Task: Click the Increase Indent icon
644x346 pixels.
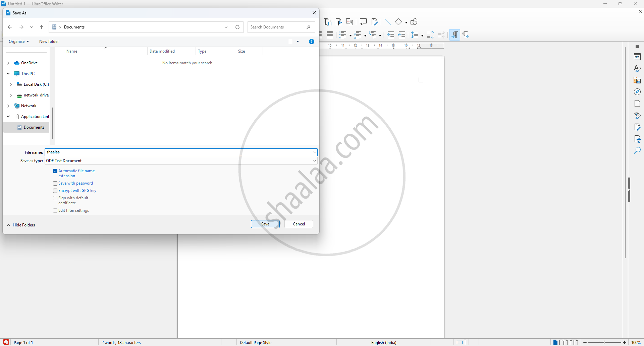Action: pyautogui.click(x=390, y=35)
